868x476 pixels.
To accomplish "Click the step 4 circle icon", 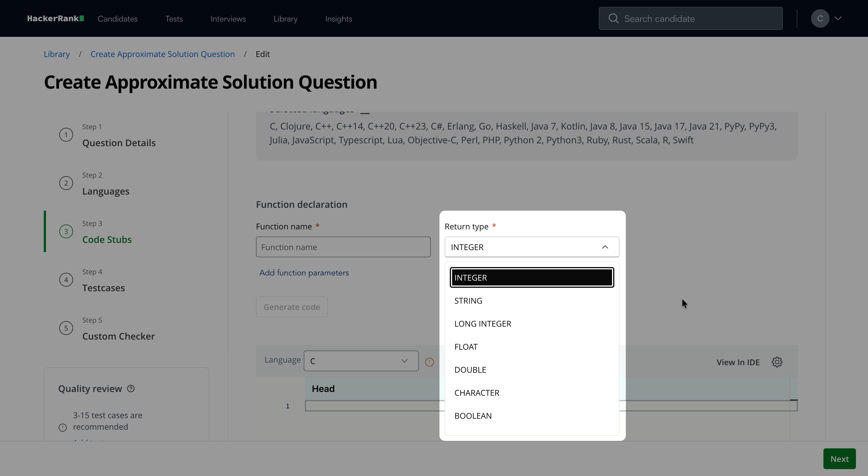I will tap(66, 280).
